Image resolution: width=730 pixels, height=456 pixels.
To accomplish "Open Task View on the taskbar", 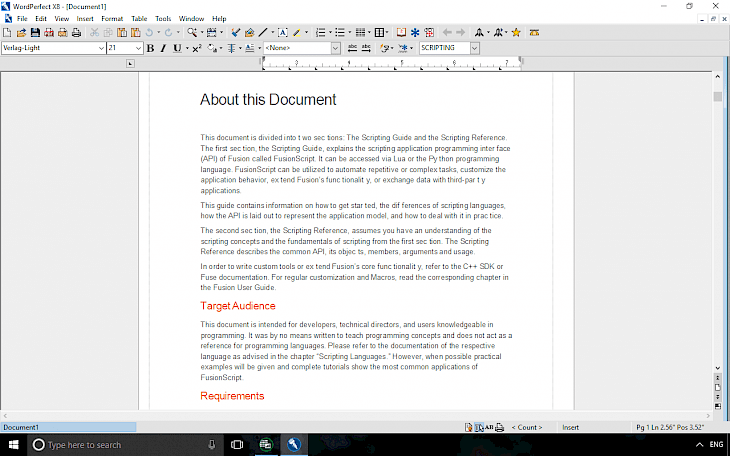I will [x=237, y=445].
